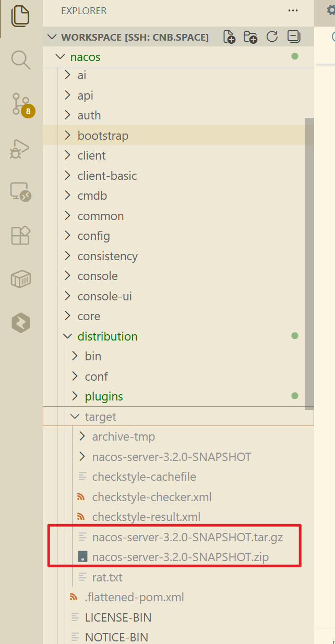Open the Remote Explorer icon
The image size is (335, 644).
tap(21, 192)
